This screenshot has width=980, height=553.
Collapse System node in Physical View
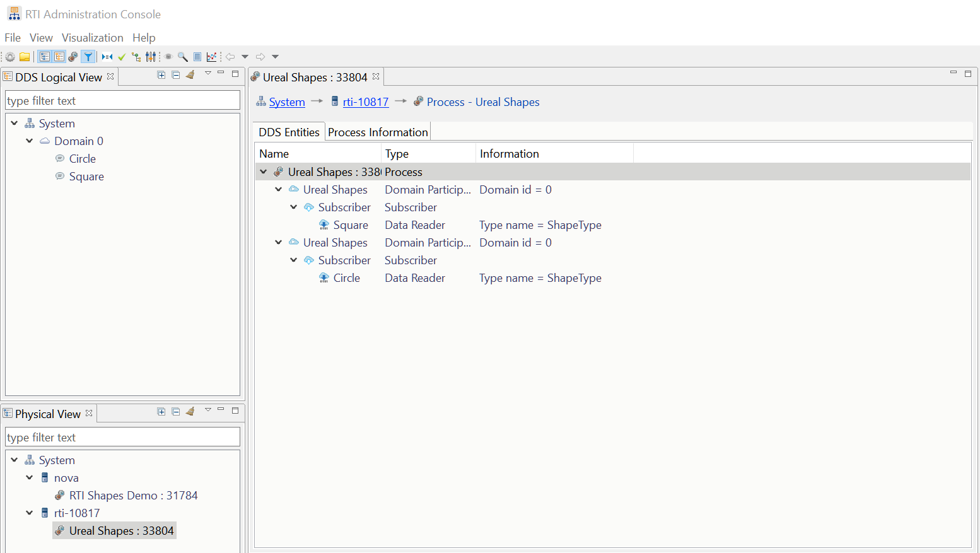pos(14,460)
